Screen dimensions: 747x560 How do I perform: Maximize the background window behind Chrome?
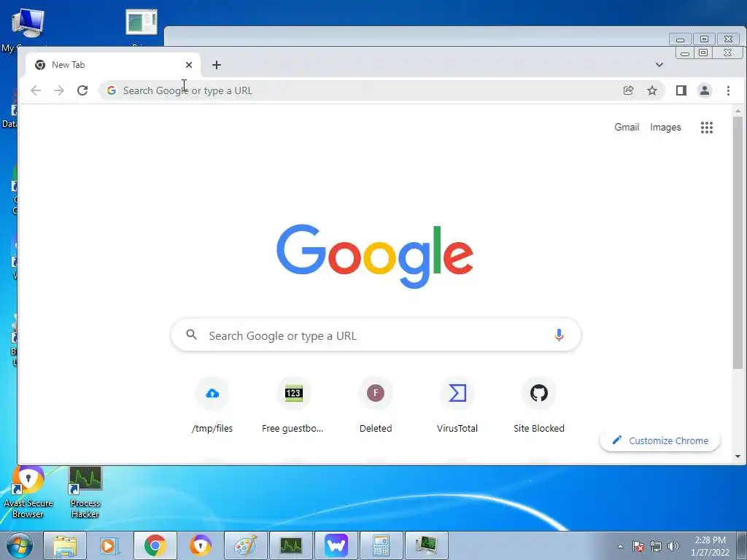(x=704, y=39)
